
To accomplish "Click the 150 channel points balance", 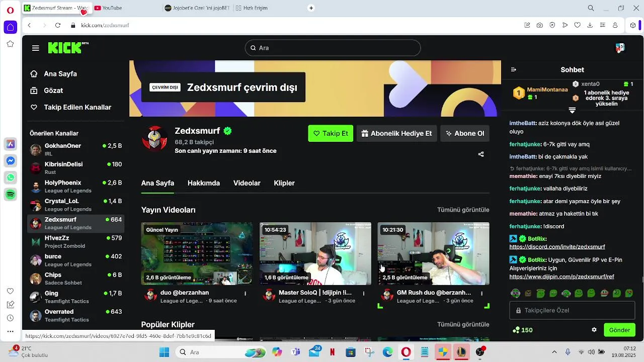I will (x=522, y=330).
